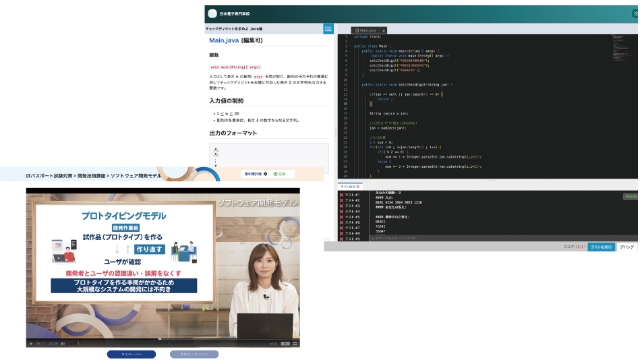Open the debug button beside run tests
Viewport: 640px width, 360px height.
pos(627,247)
